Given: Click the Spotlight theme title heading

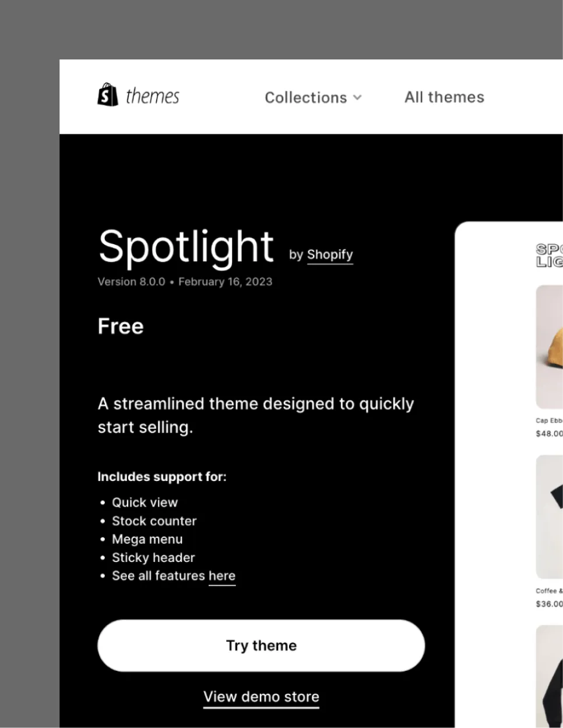Looking at the screenshot, I should [x=186, y=246].
